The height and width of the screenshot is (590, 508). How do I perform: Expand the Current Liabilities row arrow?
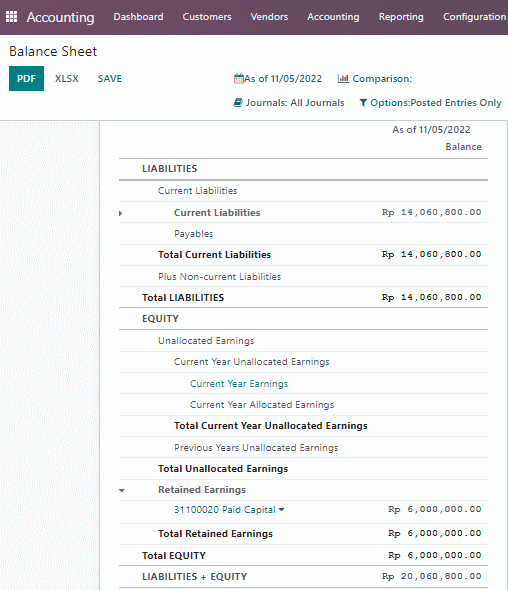tap(120, 213)
